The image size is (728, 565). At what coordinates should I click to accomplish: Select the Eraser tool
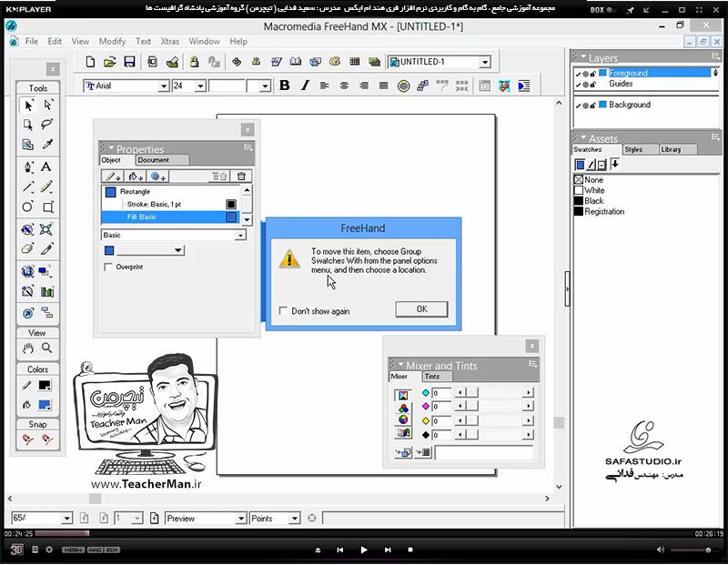[28, 249]
